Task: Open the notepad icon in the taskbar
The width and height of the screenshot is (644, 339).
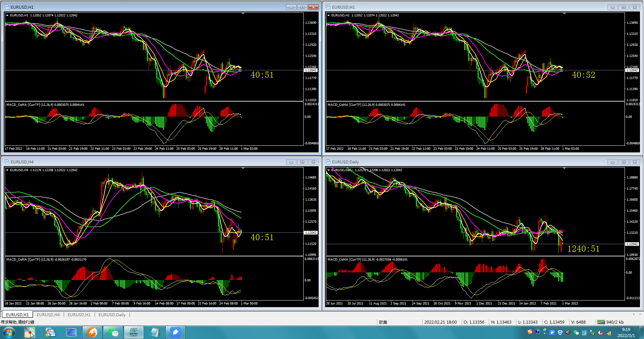Action: coord(155,332)
